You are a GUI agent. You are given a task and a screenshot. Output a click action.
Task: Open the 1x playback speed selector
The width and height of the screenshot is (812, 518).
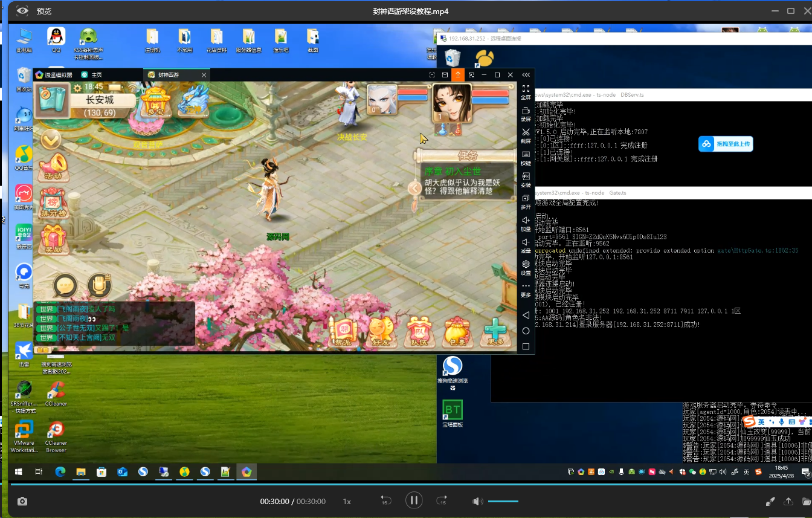tap(347, 502)
